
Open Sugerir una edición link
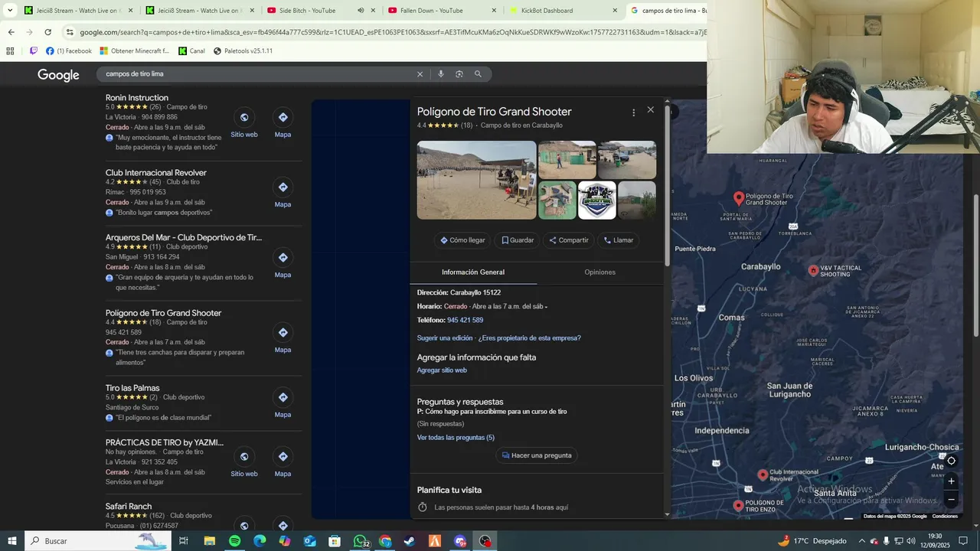(x=445, y=338)
